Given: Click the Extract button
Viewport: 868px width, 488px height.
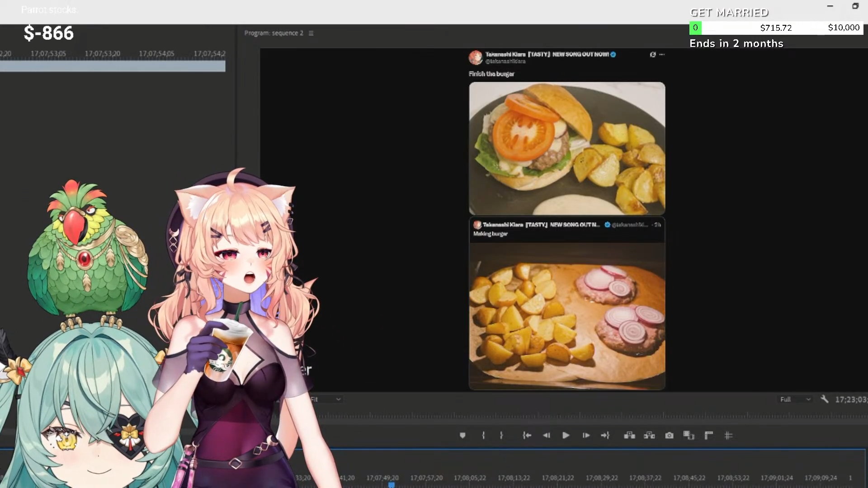Looking at the screenshot, I should tap(649, 436).
